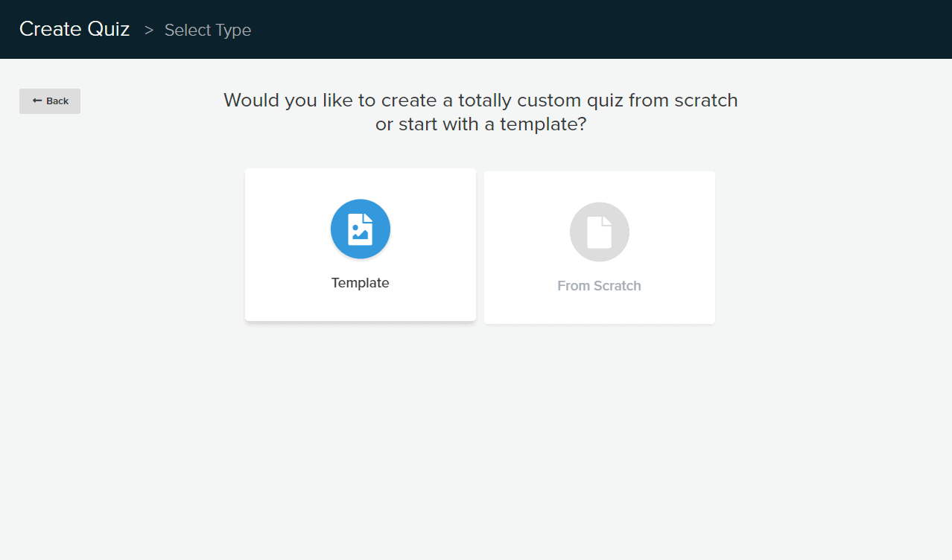Choose the From Scratch card label
Screen dimensions: 952x560
(x=600, y=286)
